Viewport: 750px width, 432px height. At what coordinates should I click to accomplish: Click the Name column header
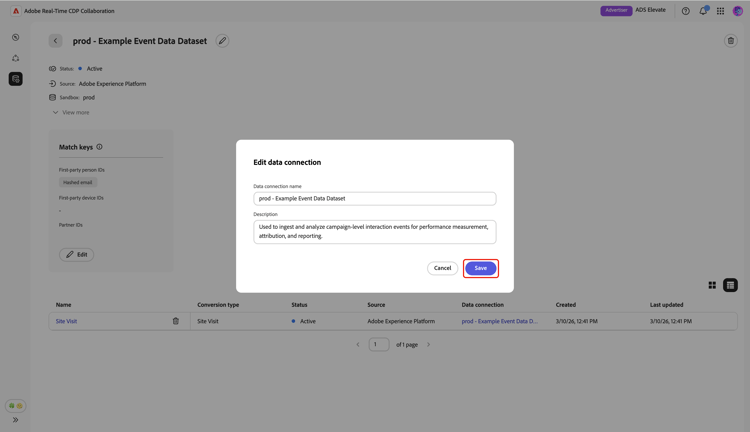[64, 305]
